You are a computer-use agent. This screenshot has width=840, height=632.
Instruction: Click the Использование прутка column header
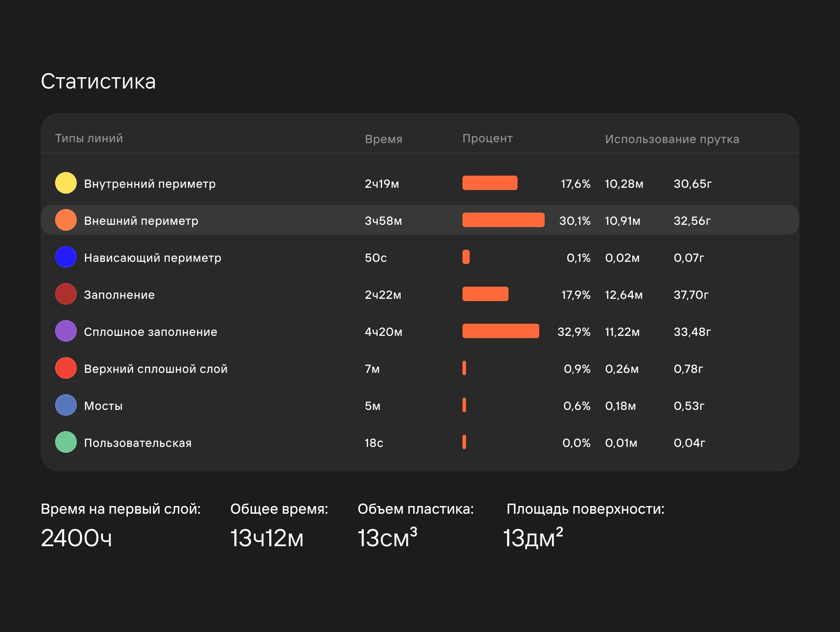(x=672, y=139)
